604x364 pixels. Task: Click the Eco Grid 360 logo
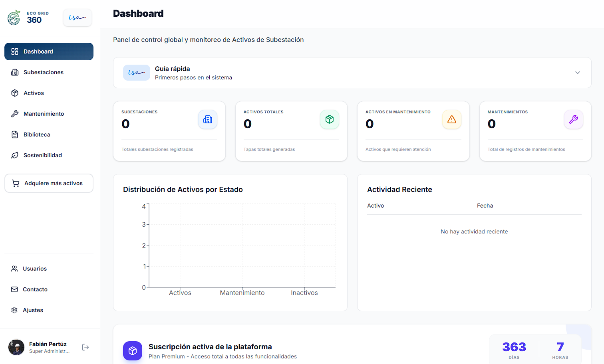click(x=28, y=18)
